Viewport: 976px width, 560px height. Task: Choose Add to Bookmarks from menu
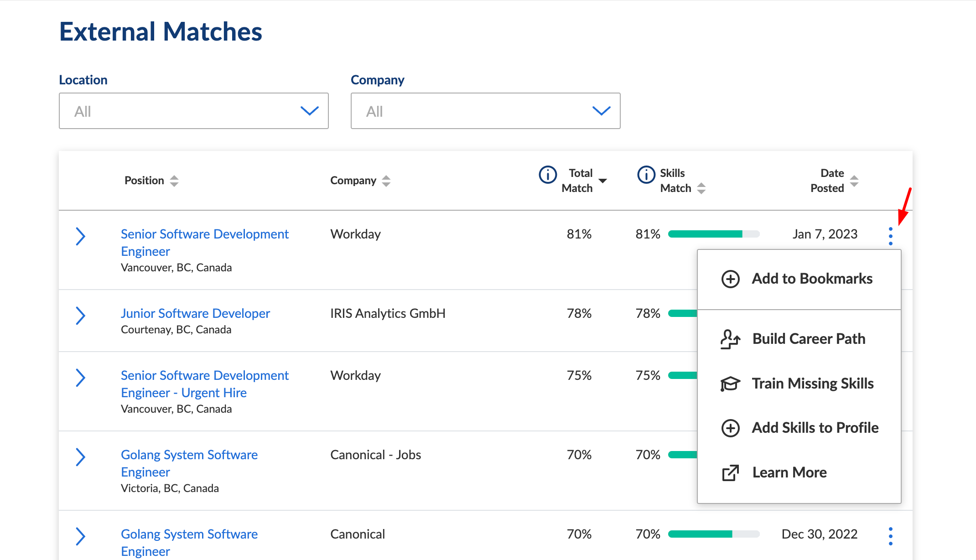click(x=799, y=279)
